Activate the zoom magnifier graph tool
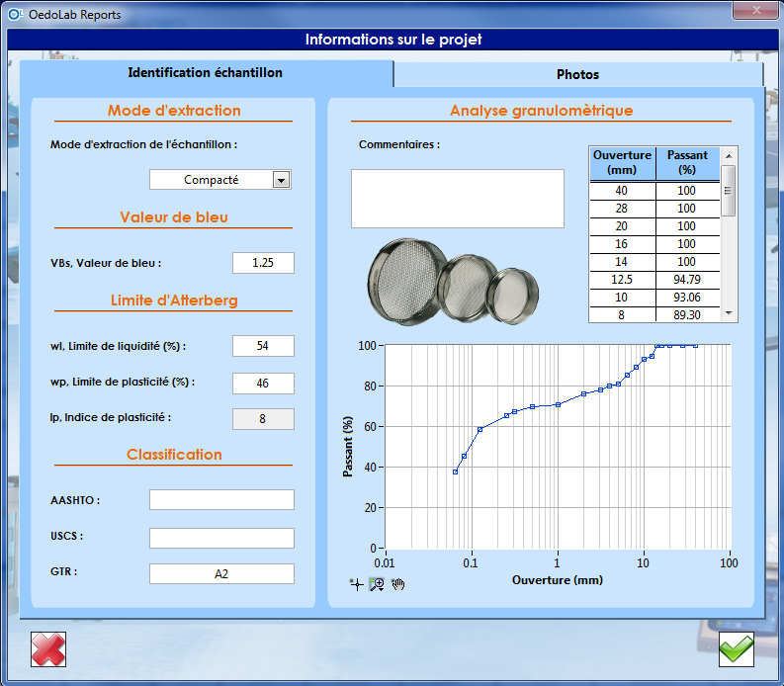 pyautogui.click(x=377, y=584)
